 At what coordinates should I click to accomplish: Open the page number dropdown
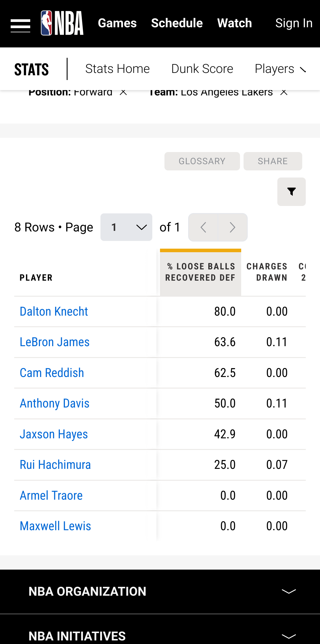click(126, 227)
